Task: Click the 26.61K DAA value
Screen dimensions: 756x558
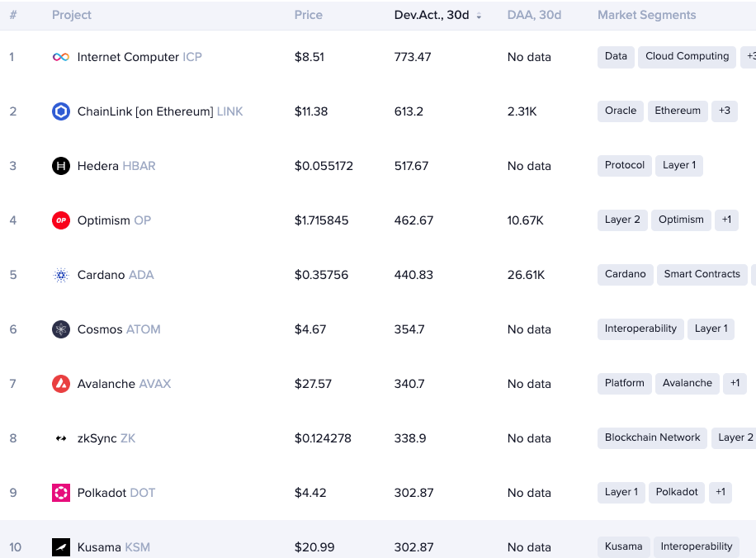Action: (x=526, y=275)
